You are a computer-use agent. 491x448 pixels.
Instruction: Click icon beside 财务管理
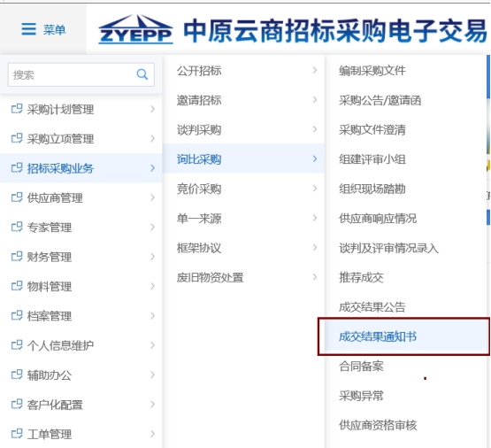click(x=17, y=257)
